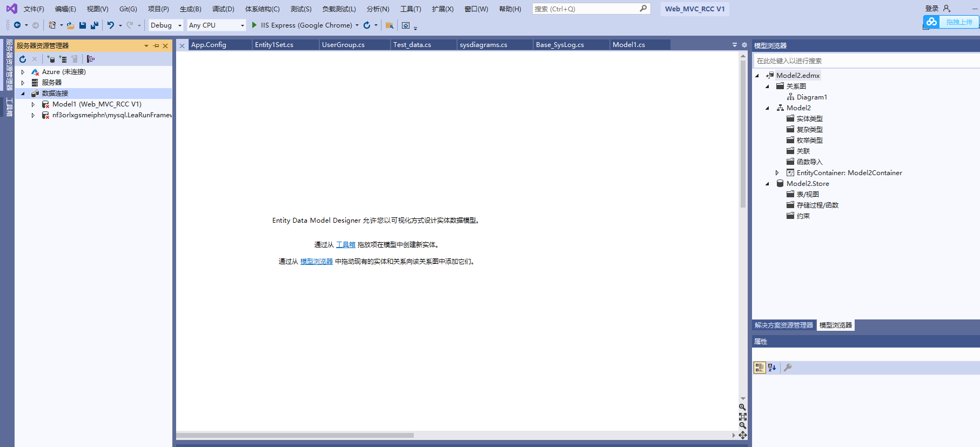Click the live share window icon

(x=406, y=25)
